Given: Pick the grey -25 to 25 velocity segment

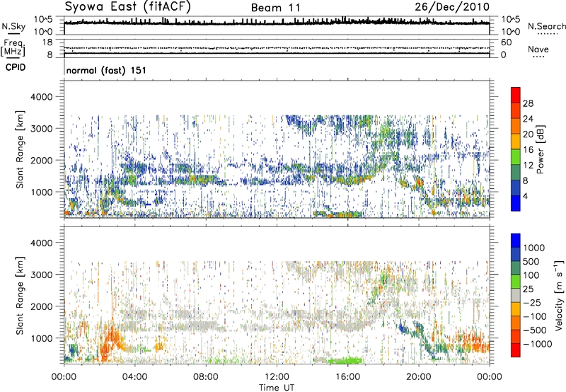Looking at the screenshot, I should point(516,295).
